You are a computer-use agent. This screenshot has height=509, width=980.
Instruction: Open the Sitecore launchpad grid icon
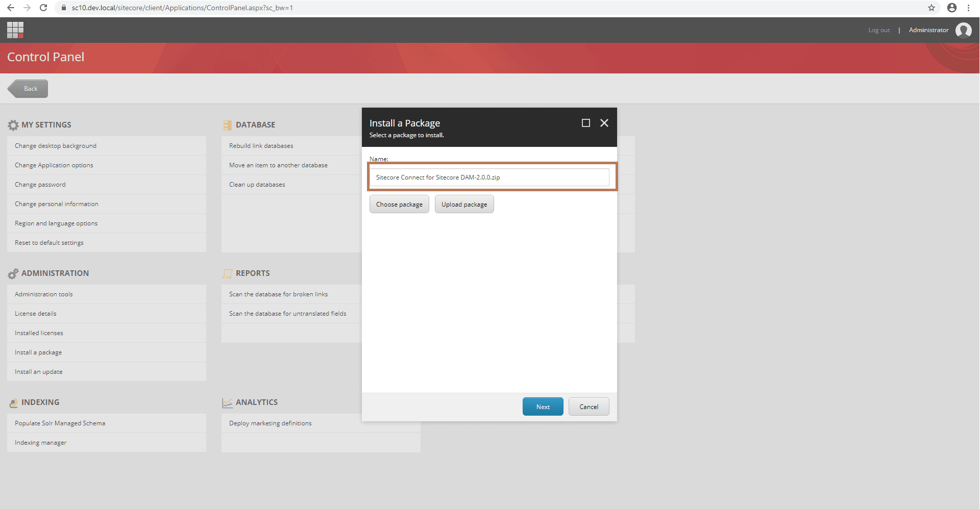[15, 30]
